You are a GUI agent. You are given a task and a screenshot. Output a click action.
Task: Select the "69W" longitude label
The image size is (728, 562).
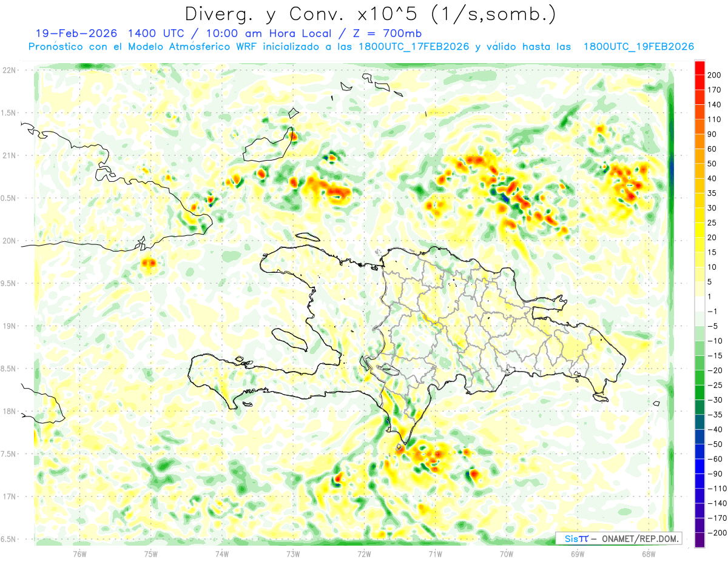coord(578,554)
